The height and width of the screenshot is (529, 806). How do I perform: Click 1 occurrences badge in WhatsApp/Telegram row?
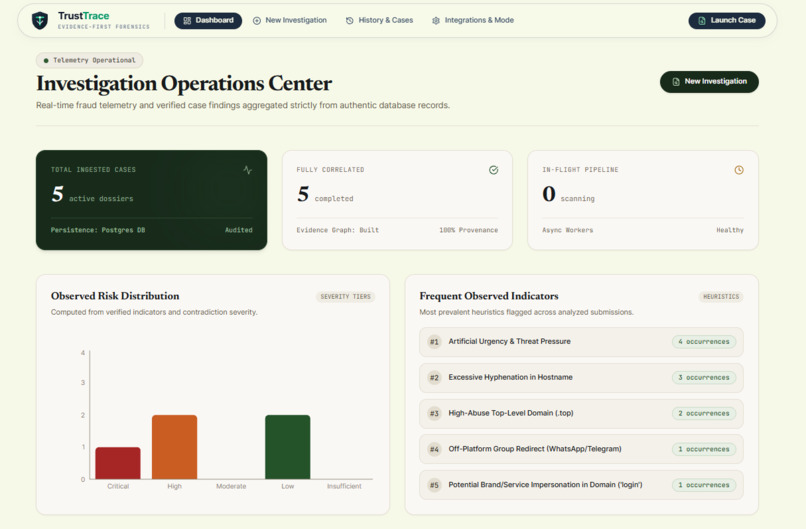[704, 449]
